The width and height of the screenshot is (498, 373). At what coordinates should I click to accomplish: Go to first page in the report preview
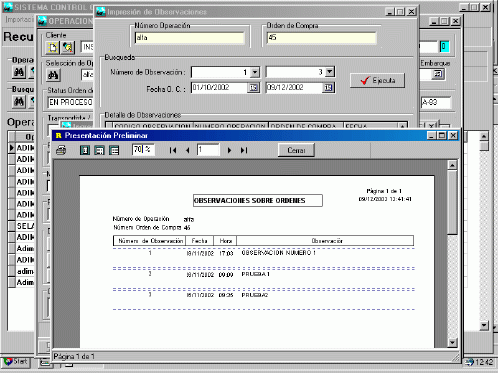click(173, 150)
